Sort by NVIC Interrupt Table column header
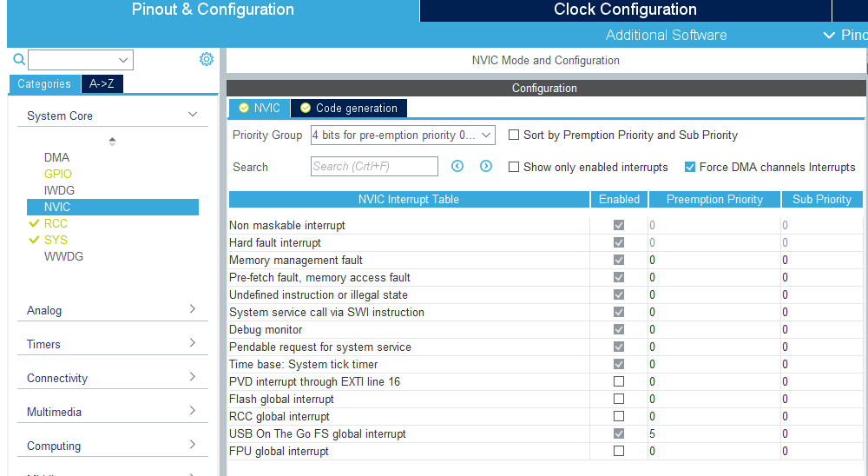This screenshot has height=476, width=868. tap(409, 200)
